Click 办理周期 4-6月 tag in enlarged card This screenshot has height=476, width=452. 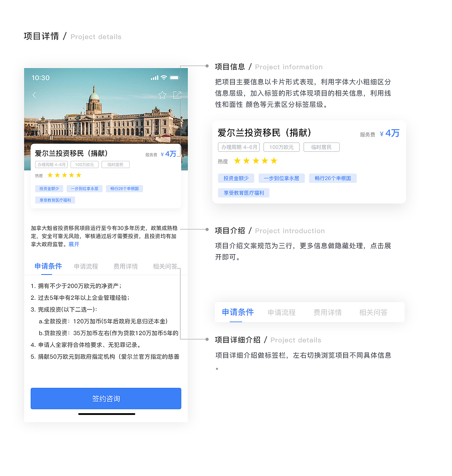tap(239, 147)
